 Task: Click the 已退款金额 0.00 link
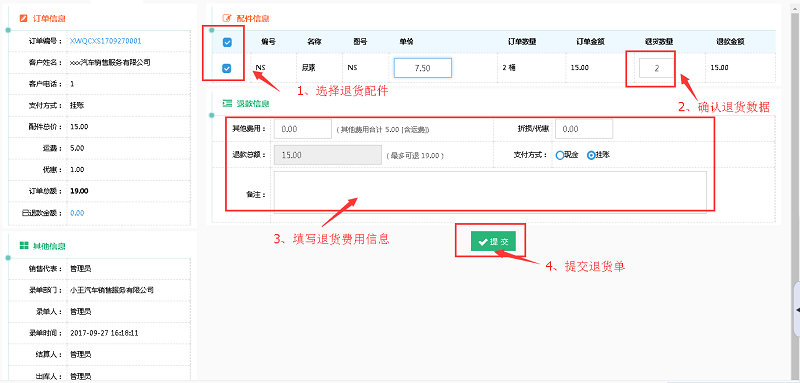click(77, 213)
